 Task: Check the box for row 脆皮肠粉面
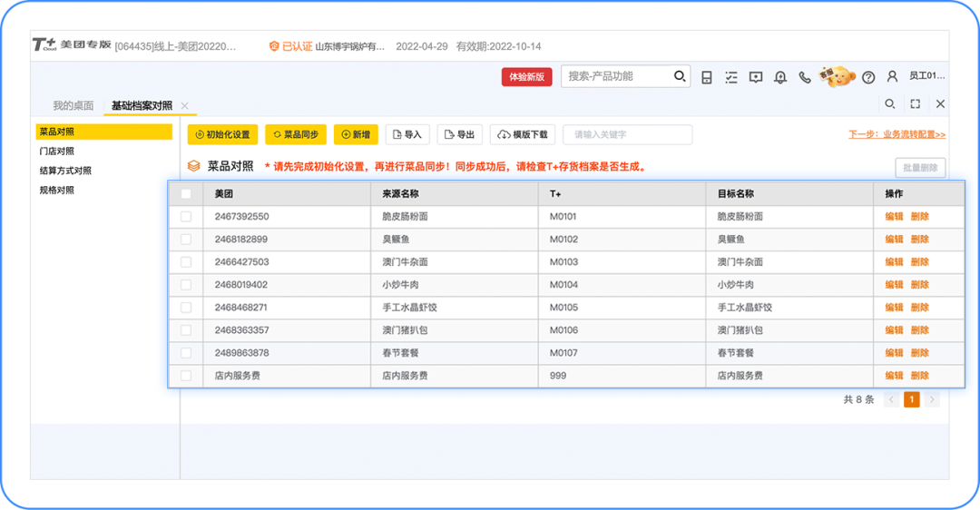point(186,217)
